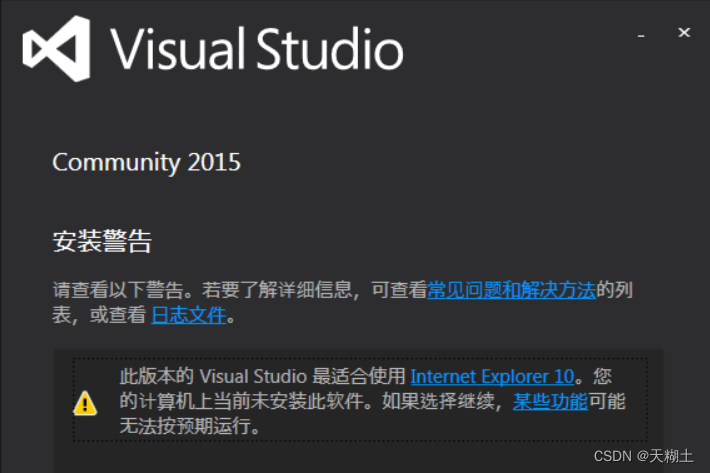The width and height of the screenshot is (710, 473).
Task: Click the Community 2015 edition text
Action: pyautogui.click(x=146, y=162)
